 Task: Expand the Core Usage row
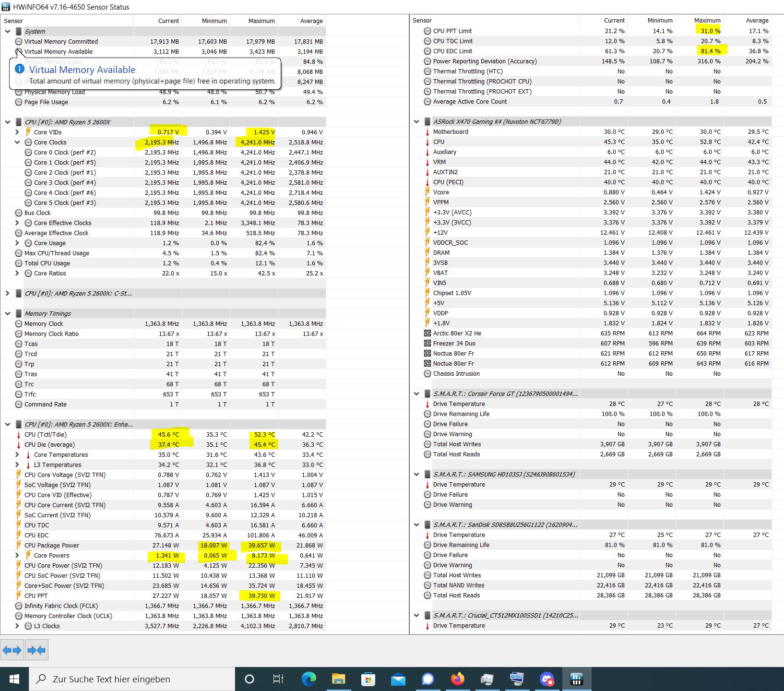17,243
